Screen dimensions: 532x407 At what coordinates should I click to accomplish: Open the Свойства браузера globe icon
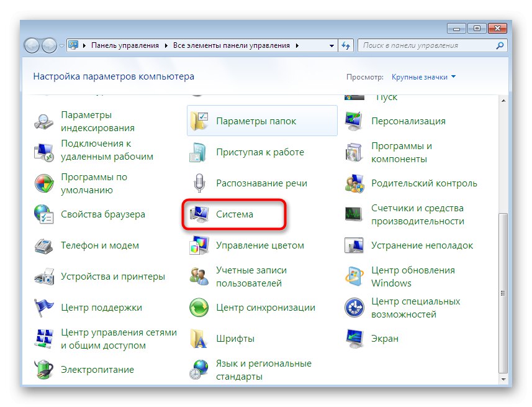click(x=44, y=214)
